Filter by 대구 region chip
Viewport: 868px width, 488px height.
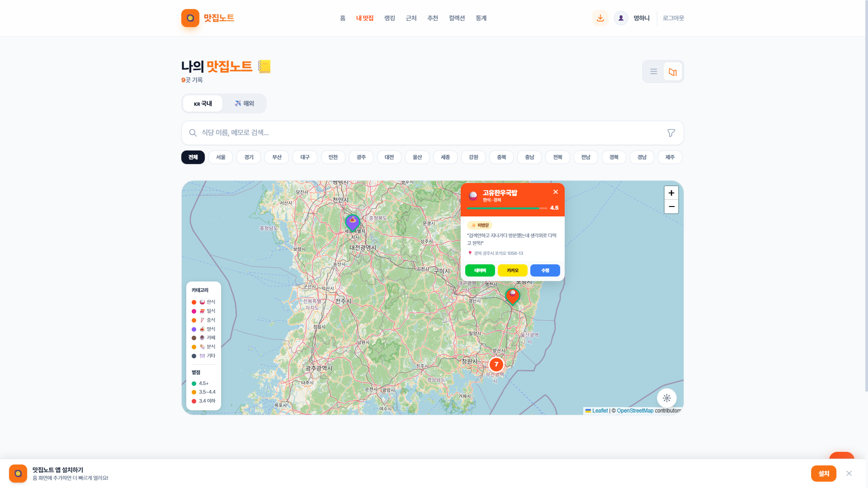point(305,157)
